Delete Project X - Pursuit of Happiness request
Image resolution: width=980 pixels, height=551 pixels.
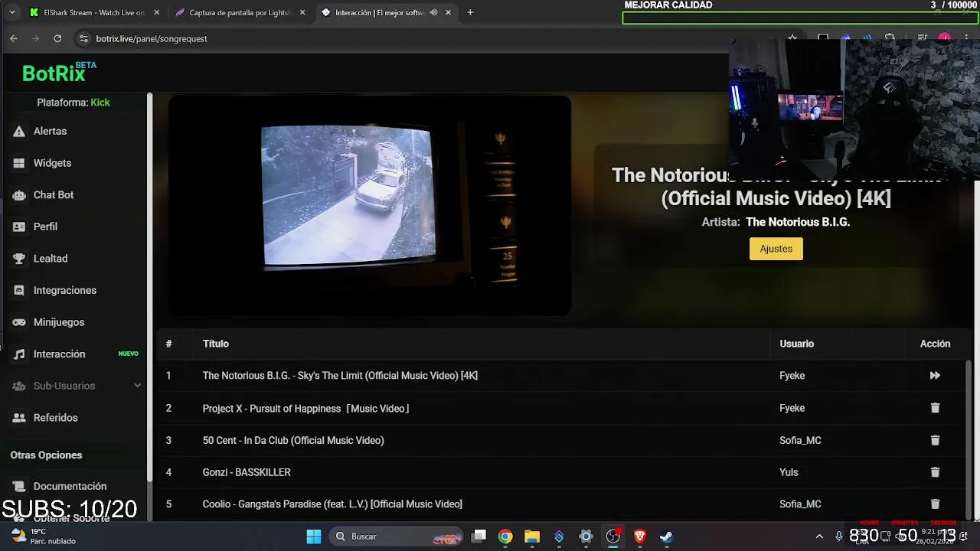point(935,408)
